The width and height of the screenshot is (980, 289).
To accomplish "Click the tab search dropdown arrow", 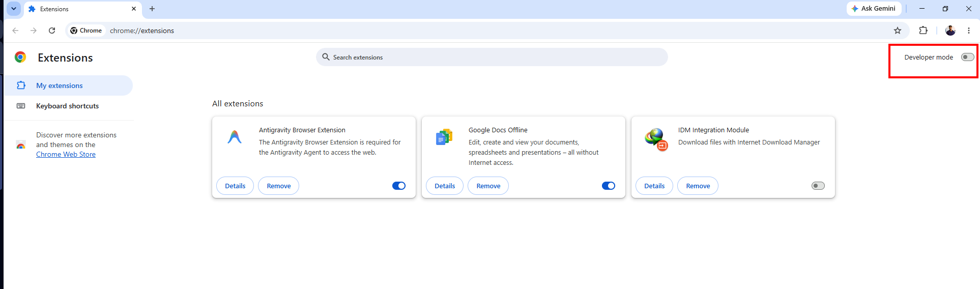I will tap(14, 9).
